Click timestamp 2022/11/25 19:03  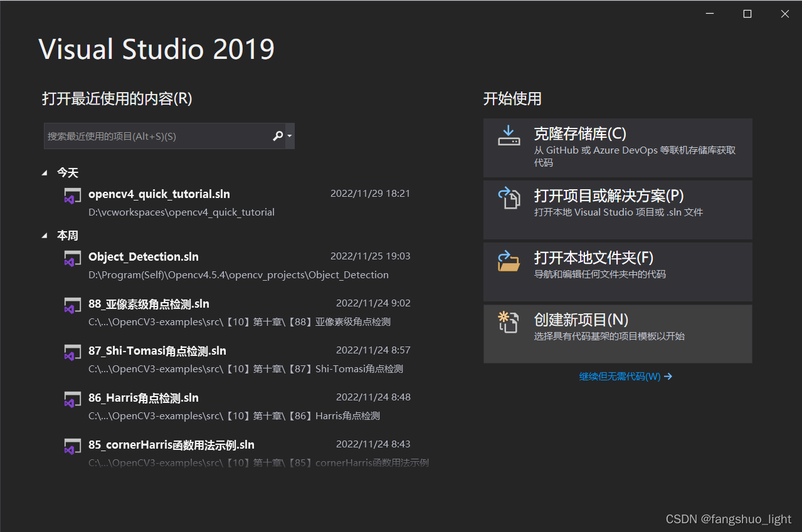(370, 256)
